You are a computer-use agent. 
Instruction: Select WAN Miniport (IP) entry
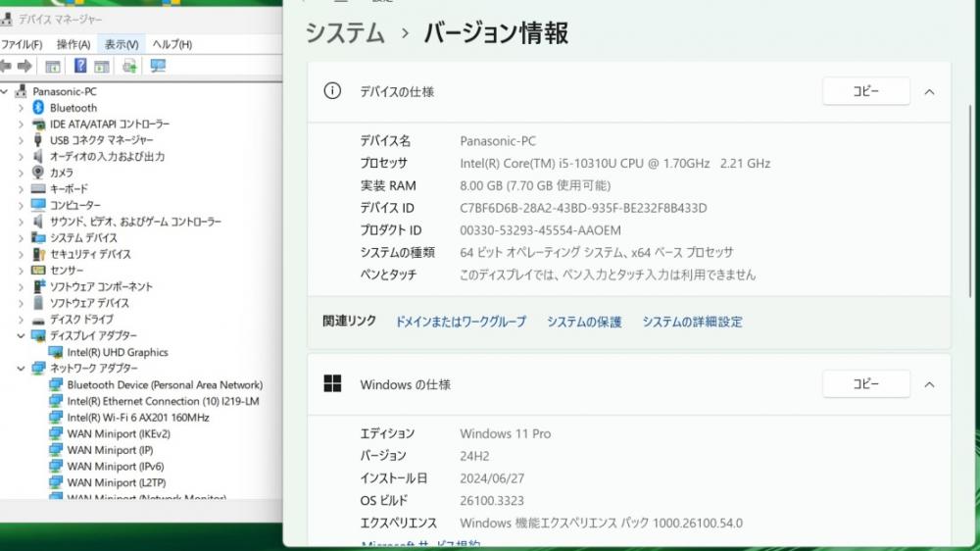point(110,450)
